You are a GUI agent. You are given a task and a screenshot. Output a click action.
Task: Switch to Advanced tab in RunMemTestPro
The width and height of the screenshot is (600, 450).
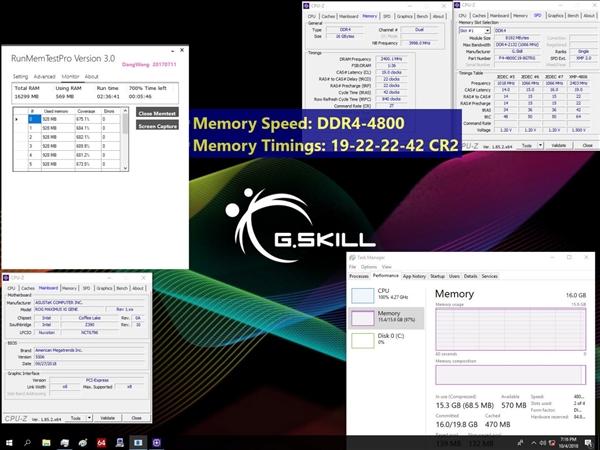[44, 76]
